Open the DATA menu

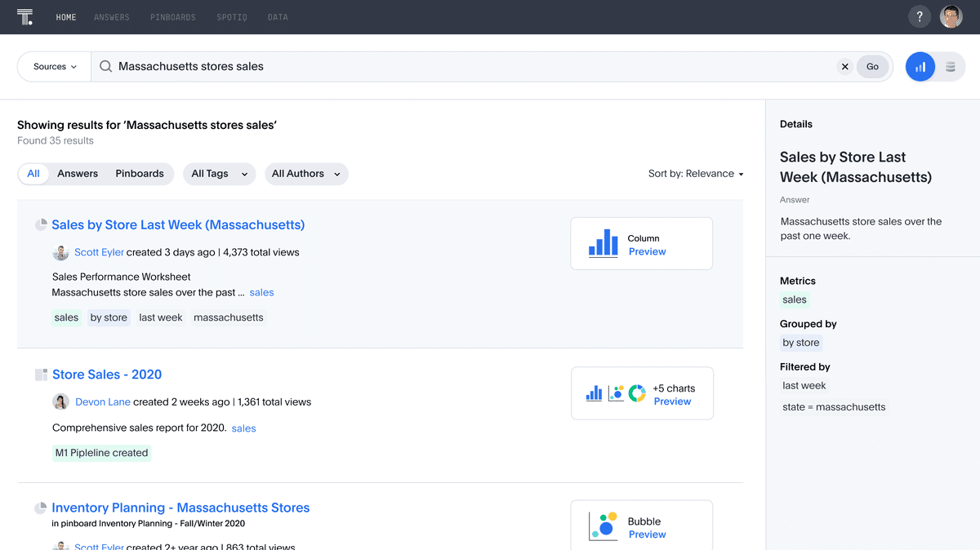278,17
